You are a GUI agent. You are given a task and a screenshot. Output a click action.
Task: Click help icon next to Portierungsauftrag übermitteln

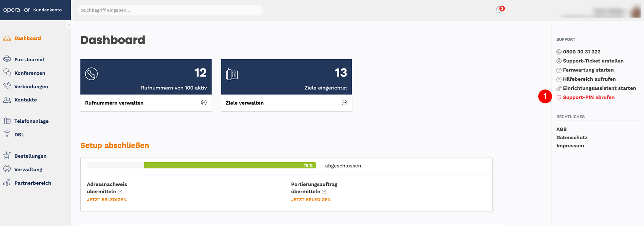pyautogui.click(x=324, y=192)
